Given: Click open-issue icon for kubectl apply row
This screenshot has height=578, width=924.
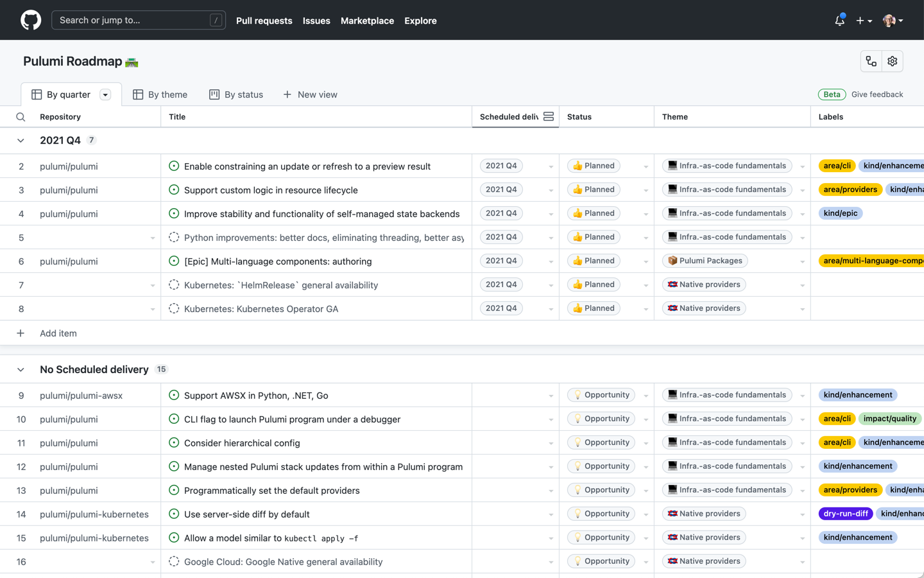Looking at the screenshot, I should (x=174, y=538).
